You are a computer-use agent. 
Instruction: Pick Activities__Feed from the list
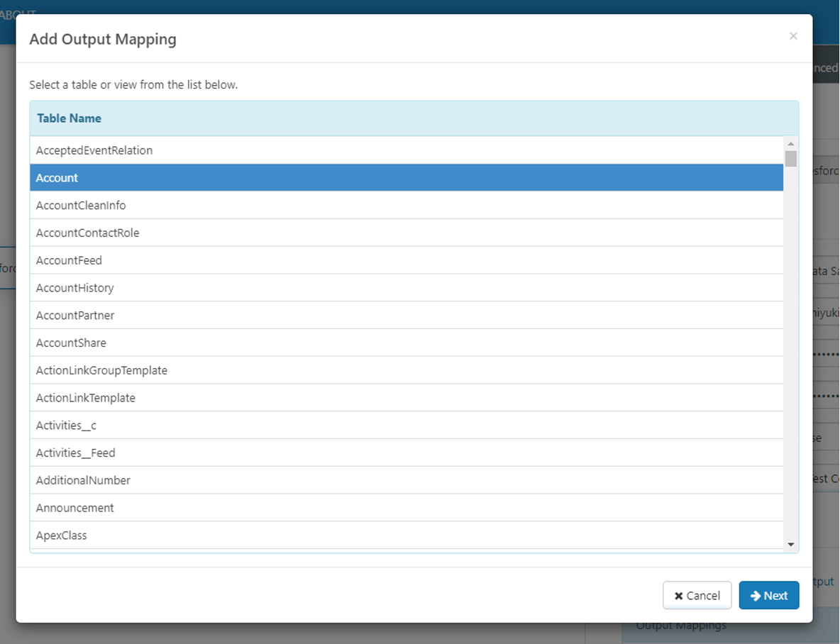point(75,453)
